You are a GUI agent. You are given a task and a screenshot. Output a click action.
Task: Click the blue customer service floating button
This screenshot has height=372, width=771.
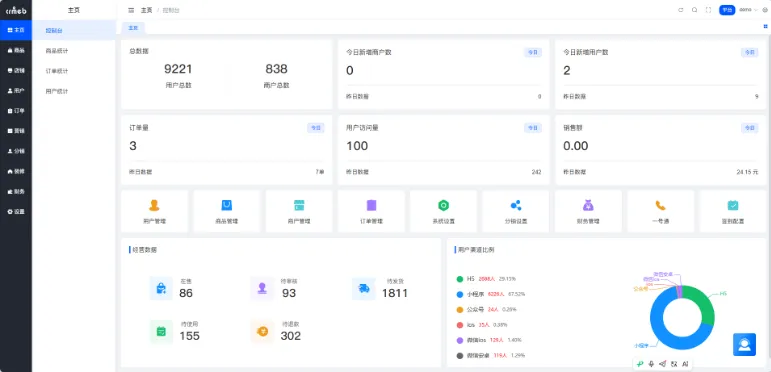[744, 344]
